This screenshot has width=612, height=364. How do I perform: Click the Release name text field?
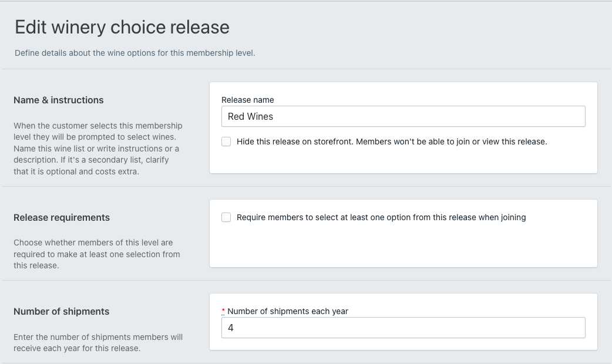pyautogui.click(x=403, y=116)
